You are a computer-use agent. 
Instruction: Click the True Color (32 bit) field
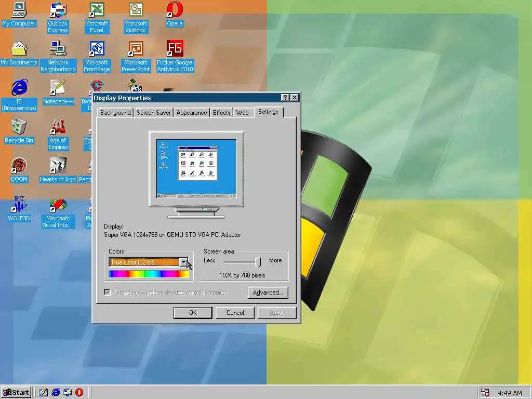point(144,262)
